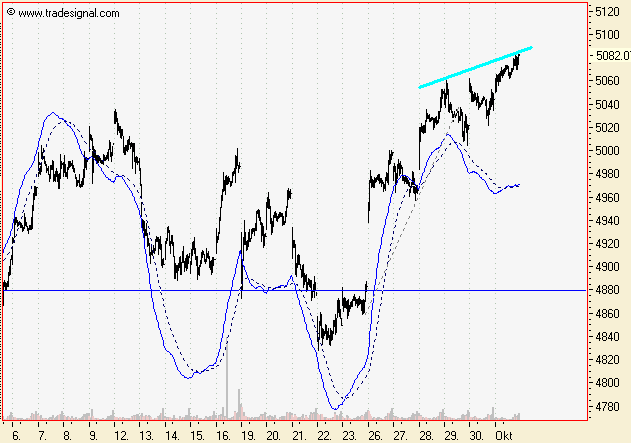Click the 5100 price axis label
The image size is (631, 443).
[x=608, y=35]
